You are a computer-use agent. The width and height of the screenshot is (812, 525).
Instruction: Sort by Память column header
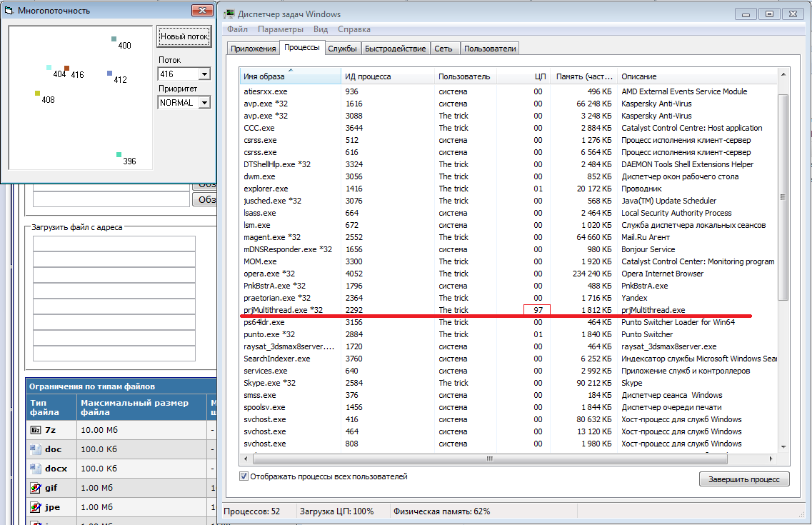(583, 76)
